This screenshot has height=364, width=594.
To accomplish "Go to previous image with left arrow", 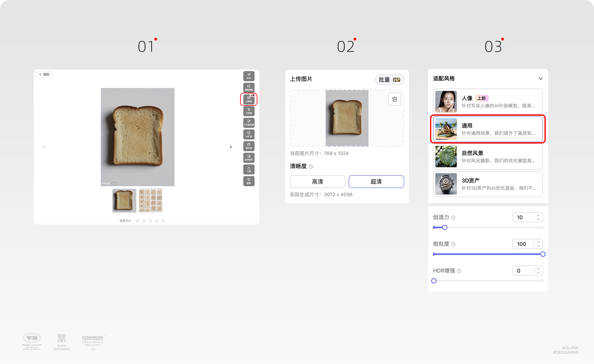I will pos(45,147).
